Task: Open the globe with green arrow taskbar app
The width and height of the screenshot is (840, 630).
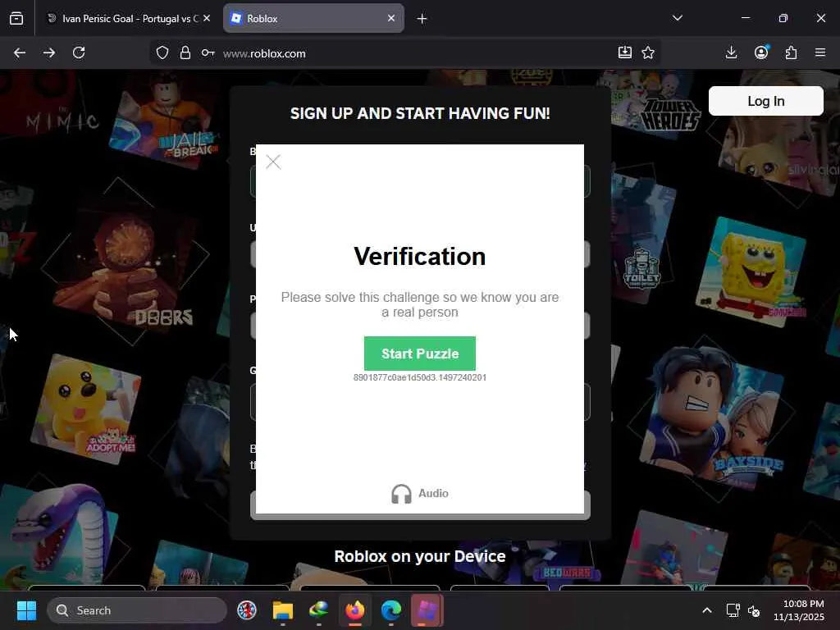Action: tap(319, 610)
